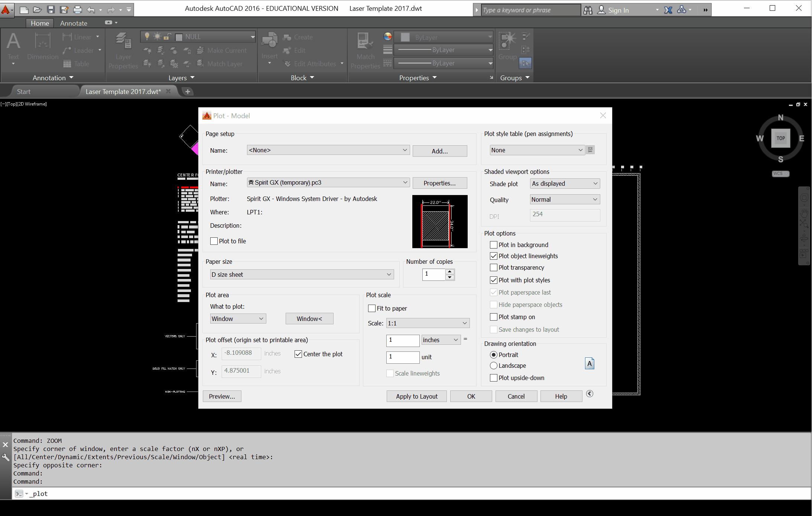Image resolution: width=812 pixels, height=516 pixels.
Task: Expand the Scale 1:1 dropdown
Action: [428, 323]
